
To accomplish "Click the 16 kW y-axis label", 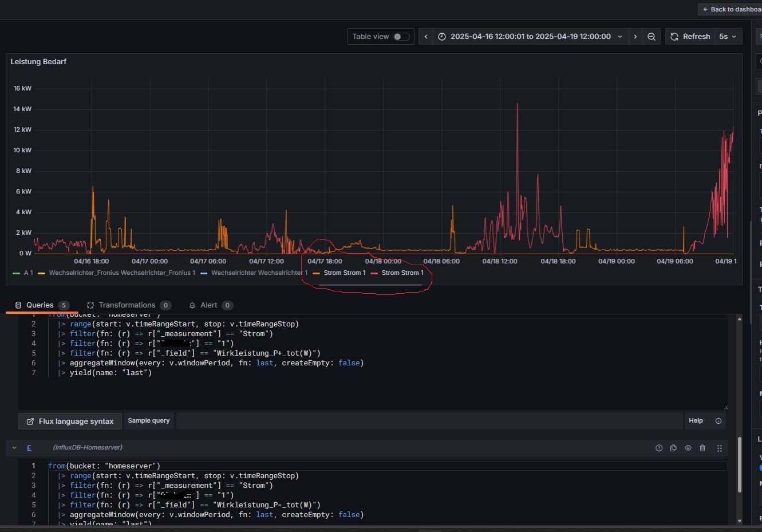I will click(22, 88).
